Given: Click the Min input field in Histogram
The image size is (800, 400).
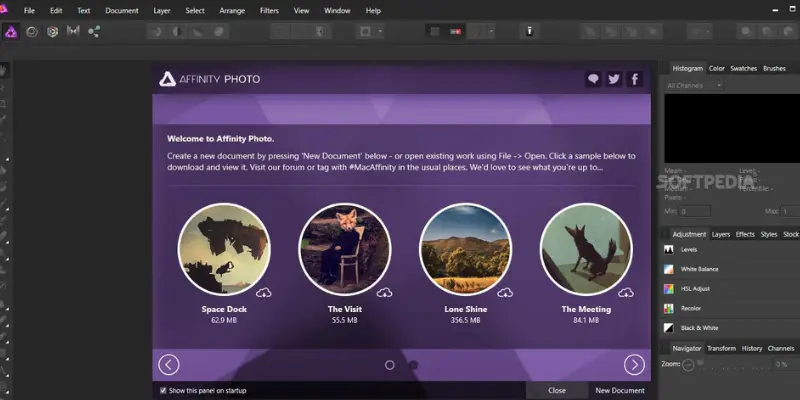Looking at the screenshot, I should [x=694, y=211].
